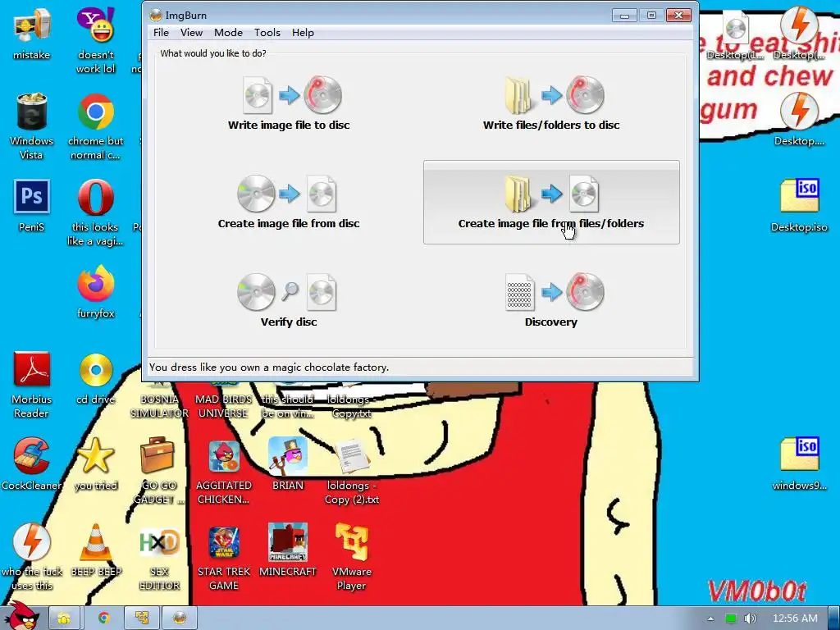Switch to ImgBurn taskbar button
840x630 pixels.
(180, 618)
